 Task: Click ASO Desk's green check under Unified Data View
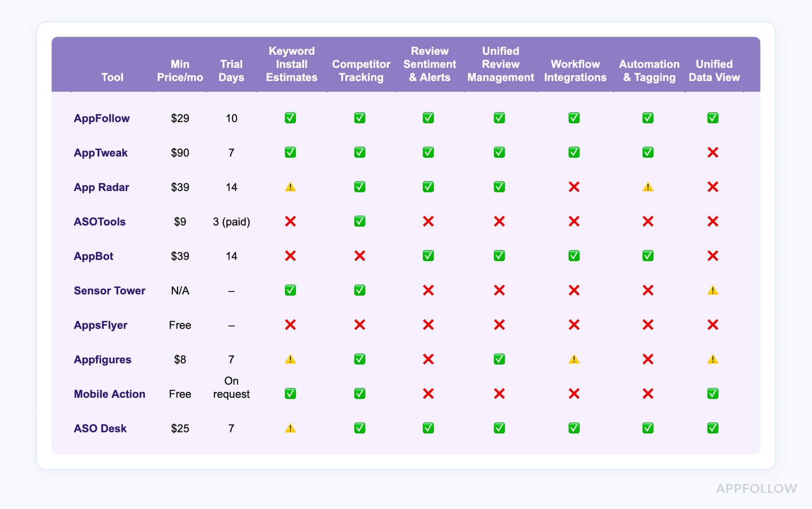point(713,428)
